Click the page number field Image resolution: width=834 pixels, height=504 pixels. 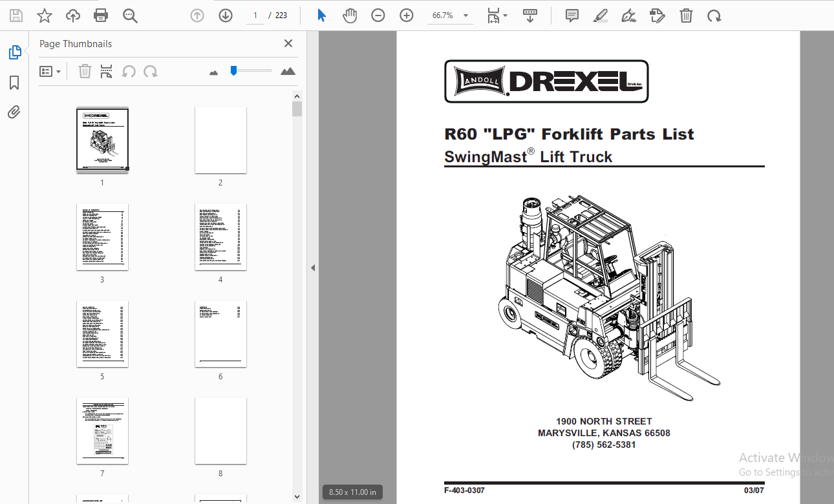coord(255,16)
